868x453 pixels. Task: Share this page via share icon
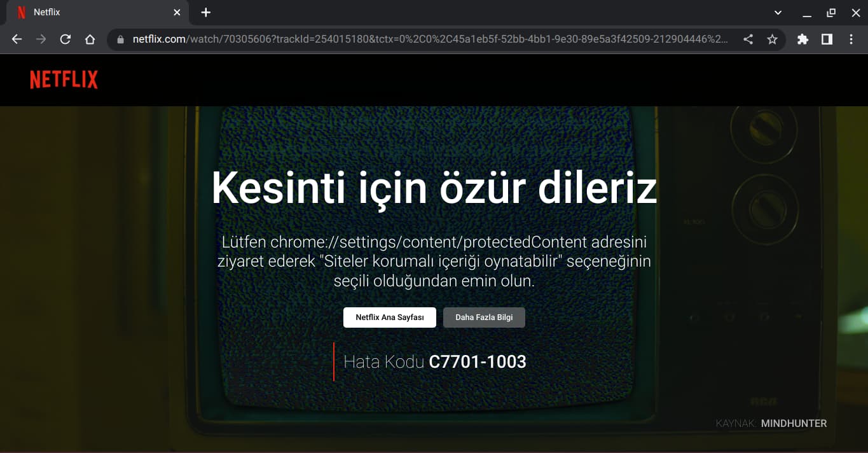click(748, 39)
